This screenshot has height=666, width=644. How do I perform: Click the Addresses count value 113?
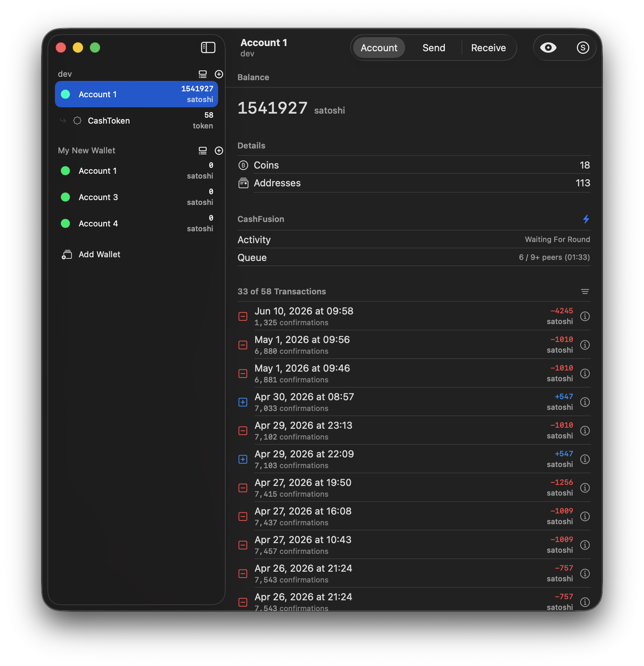(x=583, y=183)
